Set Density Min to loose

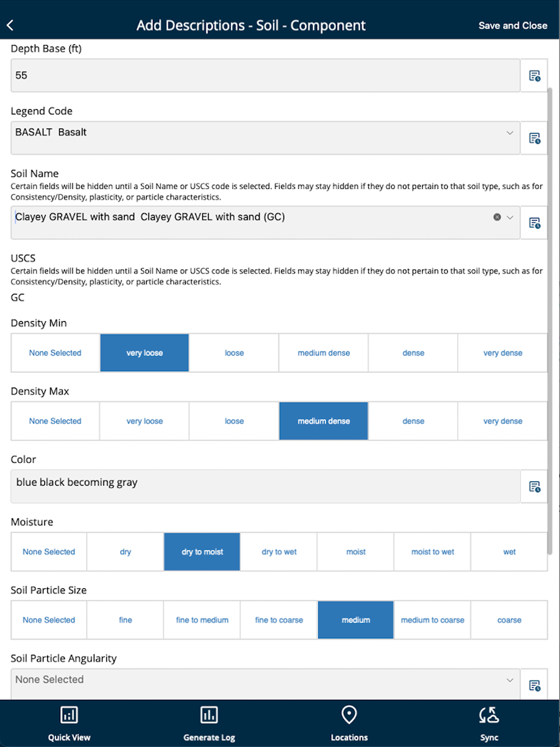click(x=234, y=353)
